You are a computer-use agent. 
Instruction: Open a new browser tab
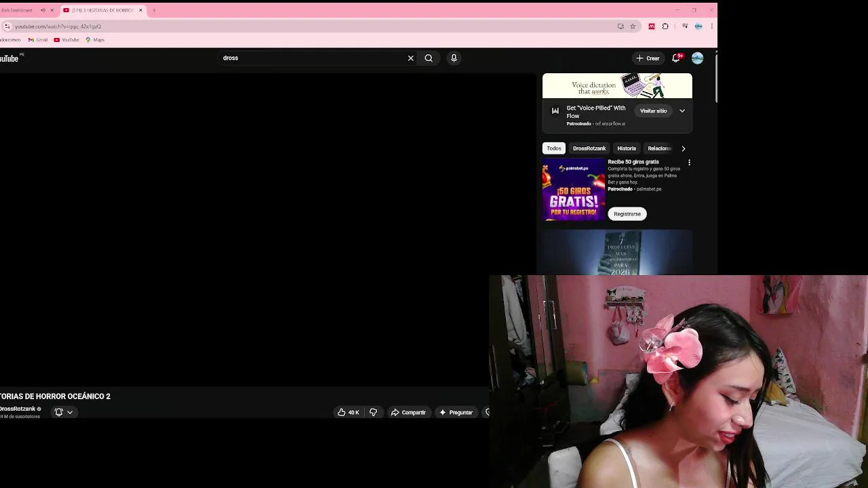coord(154,10)
